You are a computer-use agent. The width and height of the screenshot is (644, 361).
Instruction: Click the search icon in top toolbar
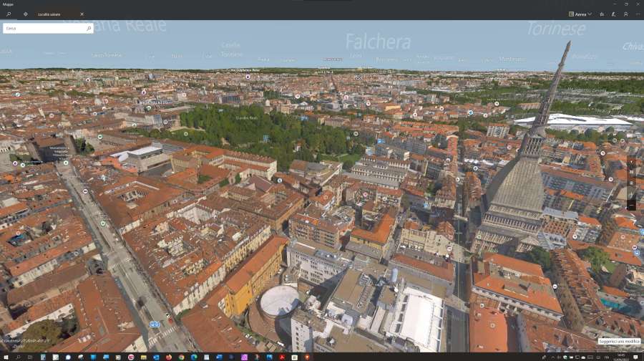click(9, 14)
